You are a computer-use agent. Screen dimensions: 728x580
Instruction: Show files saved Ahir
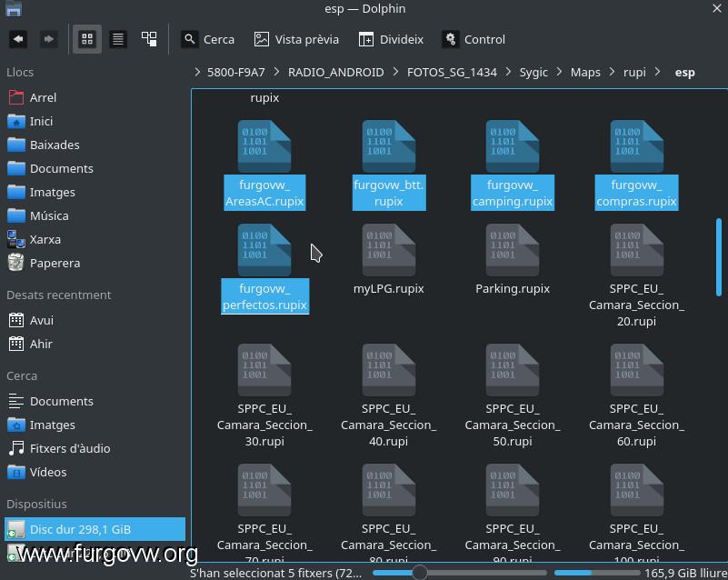point(95,345)
